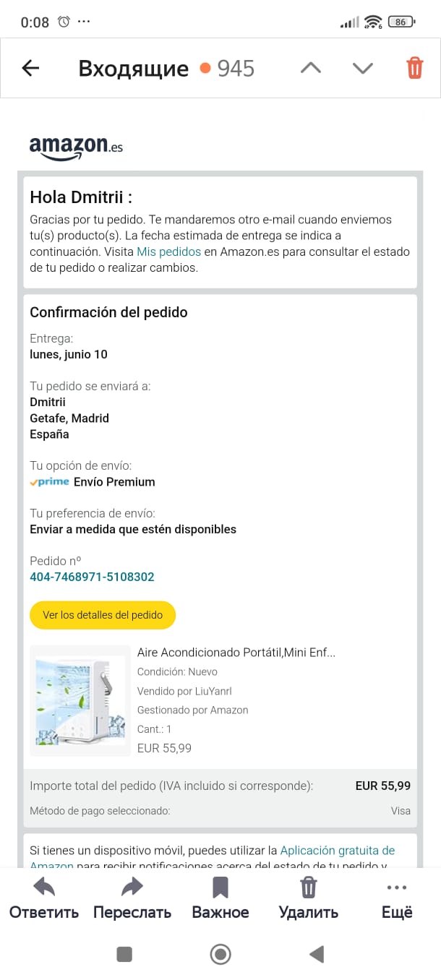Delete email using red trash icon

[414, 68]
